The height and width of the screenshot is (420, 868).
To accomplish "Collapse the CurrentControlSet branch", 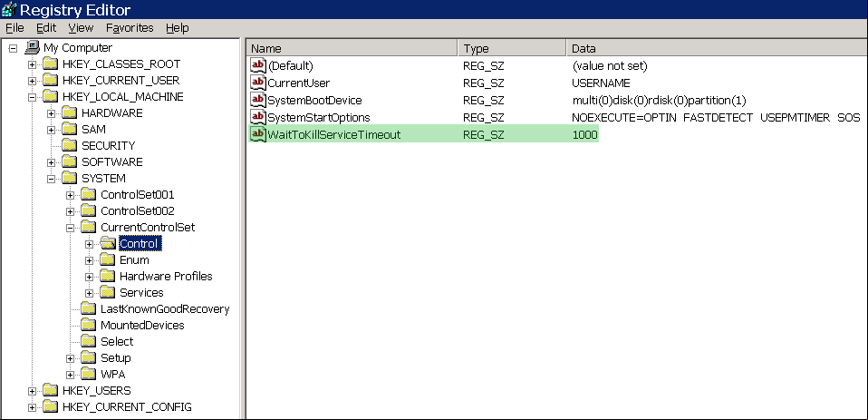I will pos(70,228).
